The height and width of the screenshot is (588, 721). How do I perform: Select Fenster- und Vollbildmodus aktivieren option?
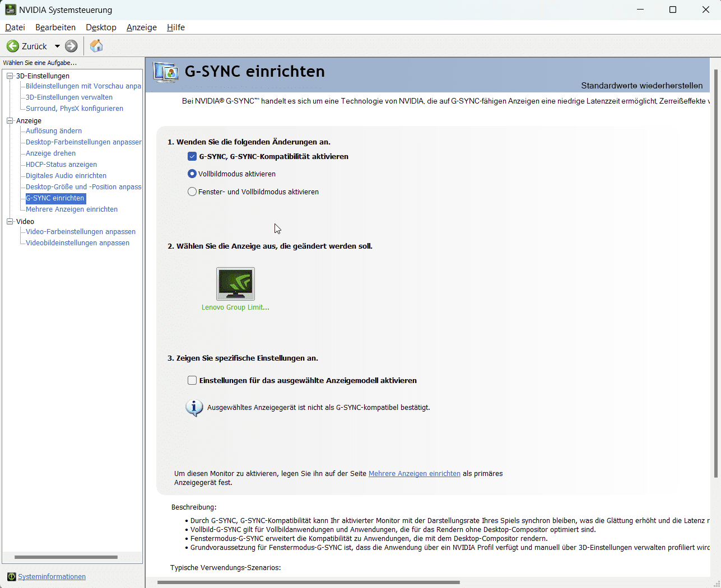pyautogui.click(x=192, y=192)
